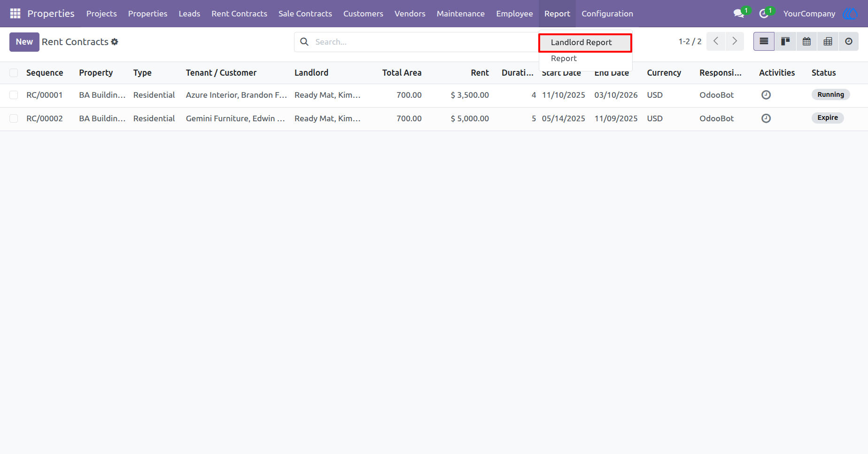
Task: Open the Configuration menu
Action: (x=607, y=14)
